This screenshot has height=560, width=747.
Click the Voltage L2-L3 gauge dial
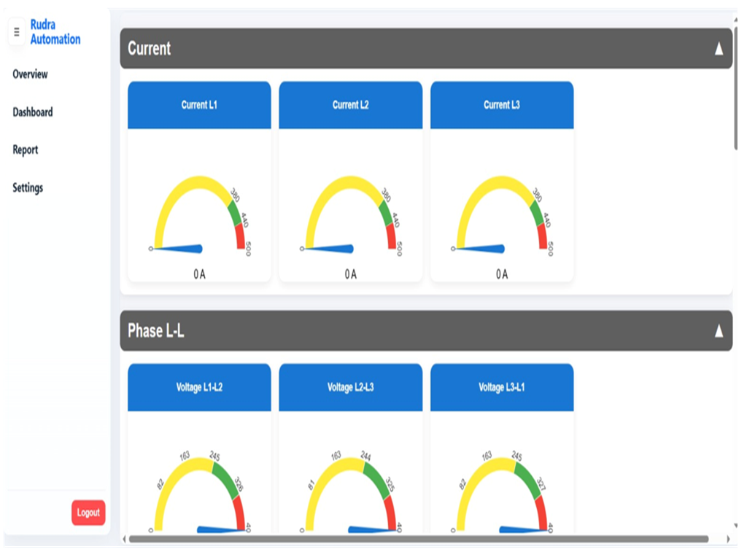pyautogui.click(x=351, y=493)
